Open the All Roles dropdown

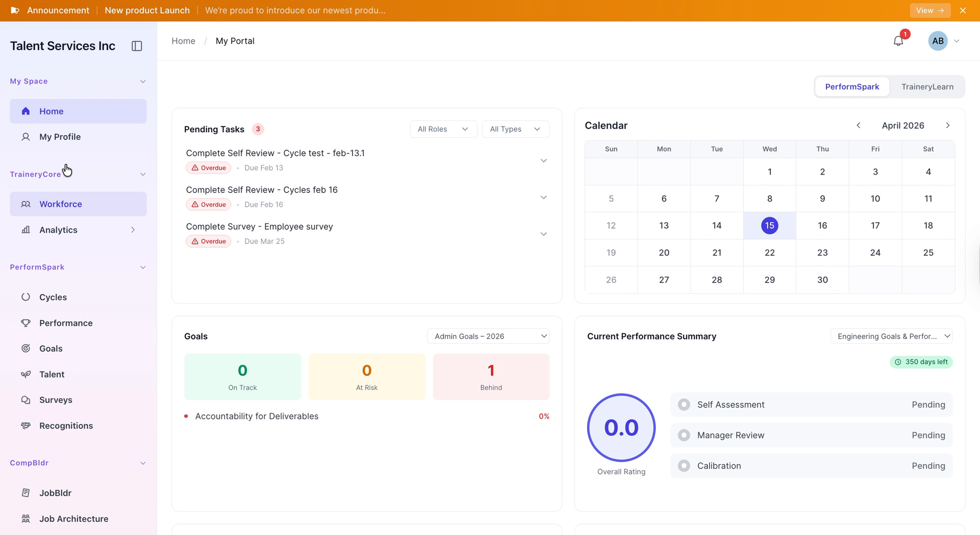pos(444,129)
